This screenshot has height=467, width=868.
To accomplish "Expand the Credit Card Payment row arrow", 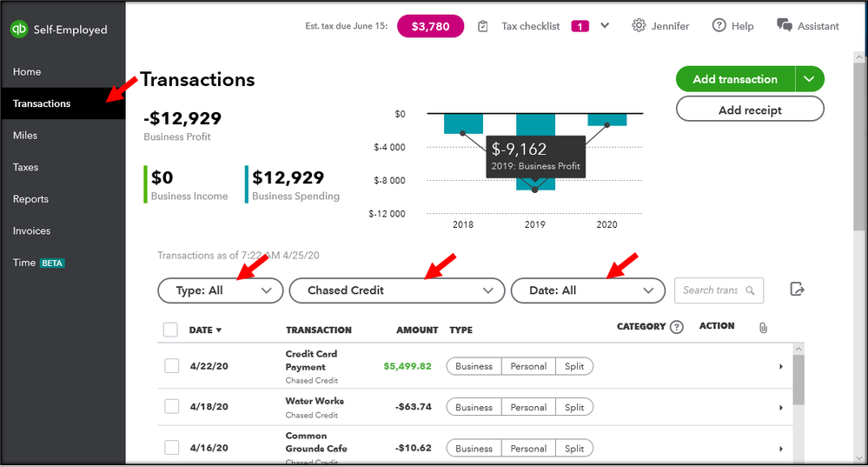I will (x=781, y=366).
